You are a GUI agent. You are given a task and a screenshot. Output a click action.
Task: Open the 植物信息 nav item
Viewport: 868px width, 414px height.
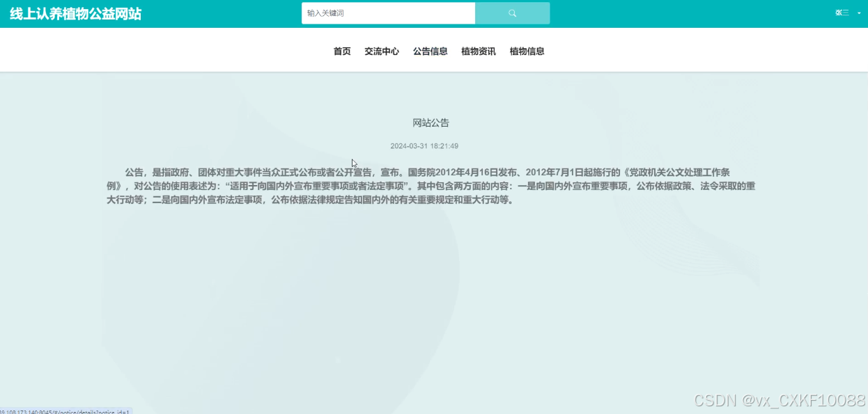(x=527, y=51)
